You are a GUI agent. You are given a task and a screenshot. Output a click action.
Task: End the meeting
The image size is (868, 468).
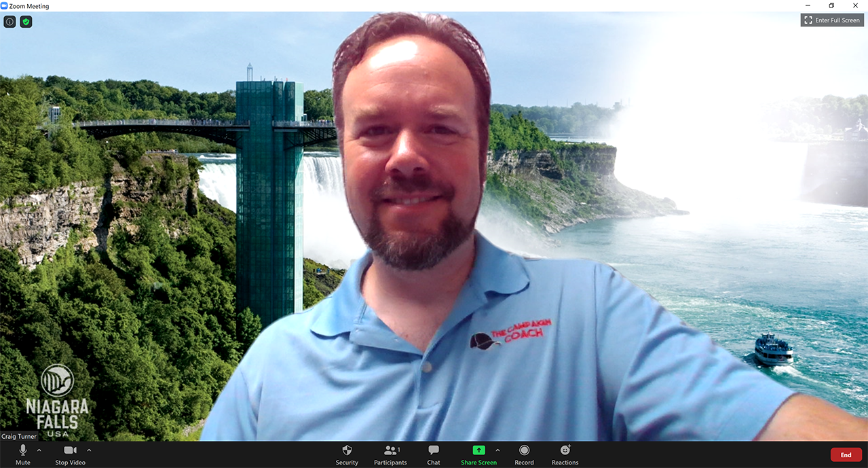point(846,455)
